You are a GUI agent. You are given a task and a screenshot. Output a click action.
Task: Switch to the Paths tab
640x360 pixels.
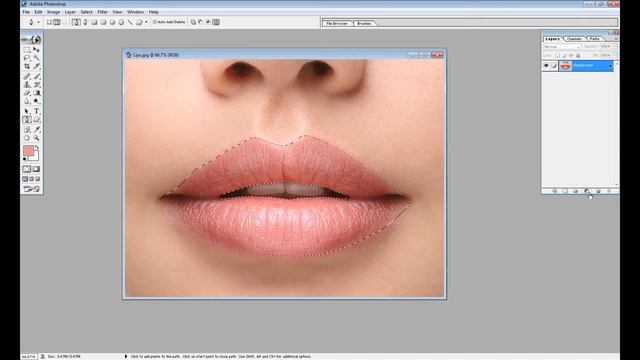coord(595,39)
